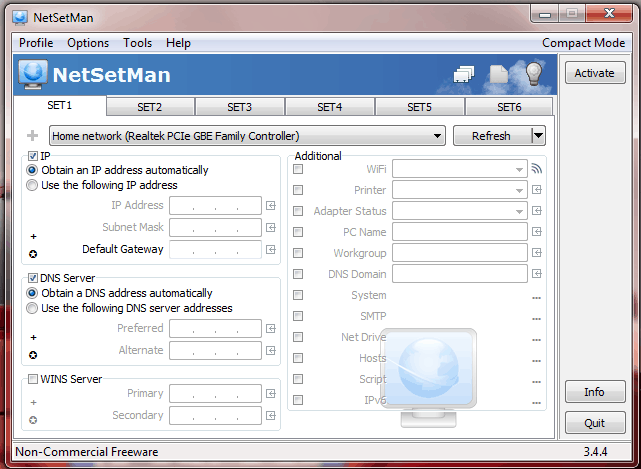Open the Refresh button dropdown arrow

(x=538, y=135)
